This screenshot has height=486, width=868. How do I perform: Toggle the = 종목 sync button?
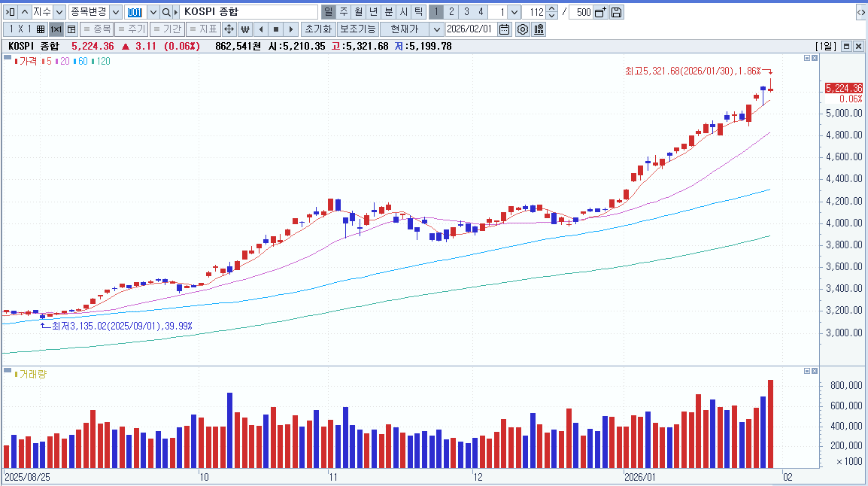(97, 29)
